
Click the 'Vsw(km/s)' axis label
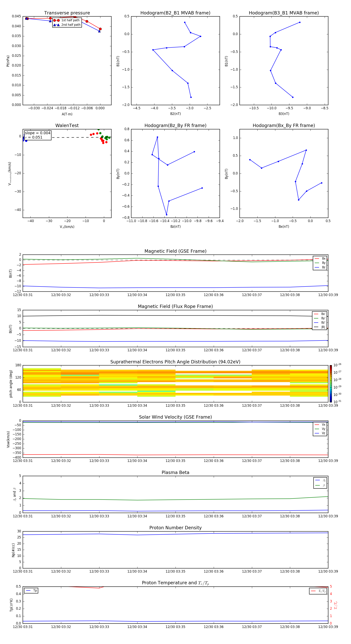[8, 439]
